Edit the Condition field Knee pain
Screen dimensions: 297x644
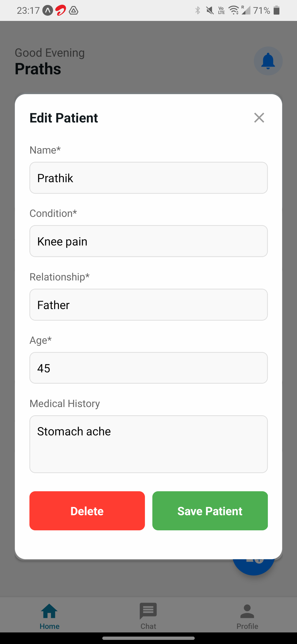point(148,241)
